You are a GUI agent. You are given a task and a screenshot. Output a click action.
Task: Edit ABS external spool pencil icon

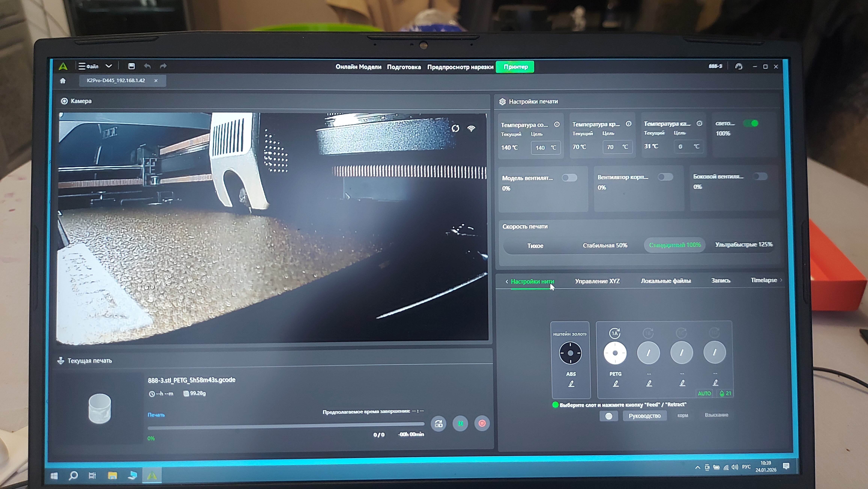[571, 383]
